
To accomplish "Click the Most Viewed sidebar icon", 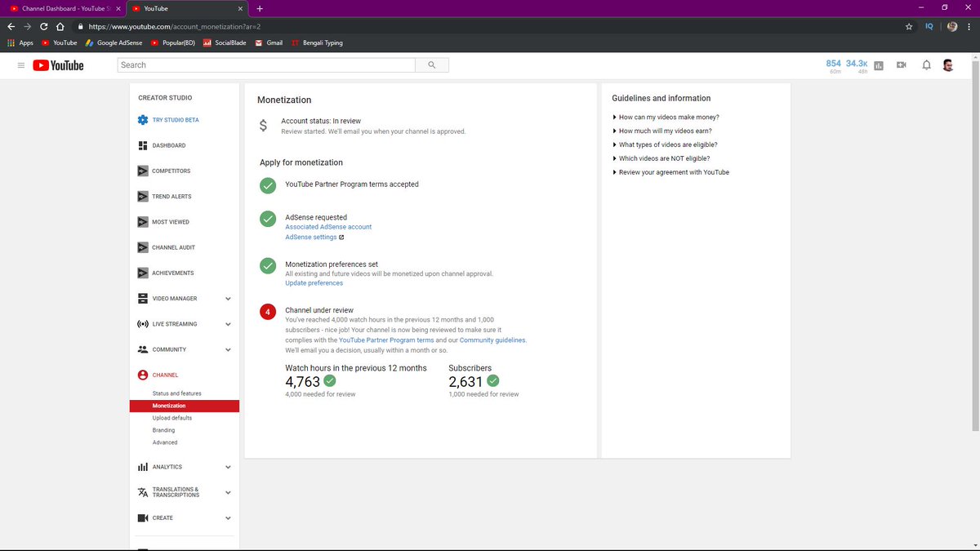I will 143,222.
